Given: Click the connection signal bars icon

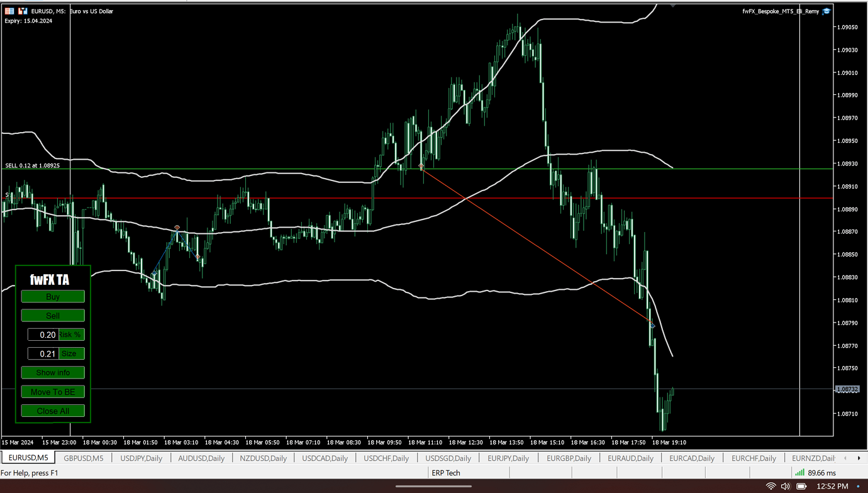Looking at the screenshot, I should 799,472.
